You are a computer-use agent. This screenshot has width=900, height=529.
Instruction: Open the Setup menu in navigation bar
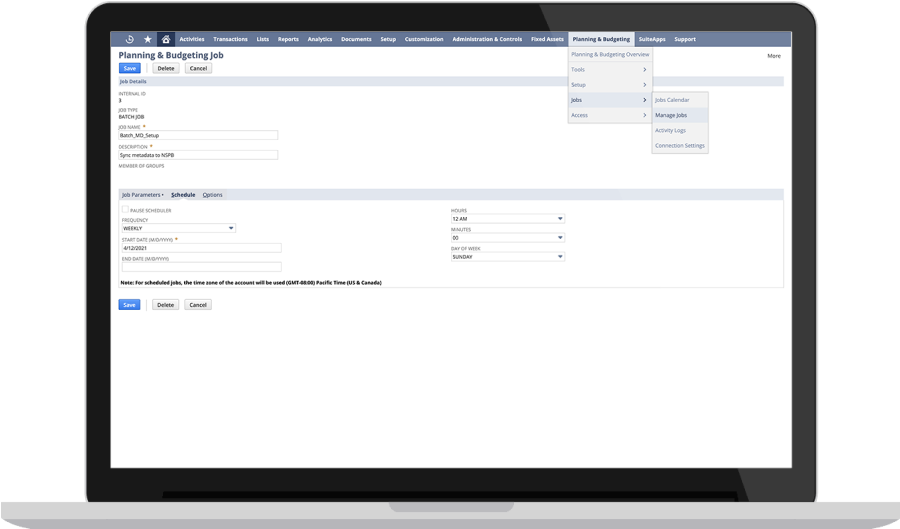(x=388, y=39)
